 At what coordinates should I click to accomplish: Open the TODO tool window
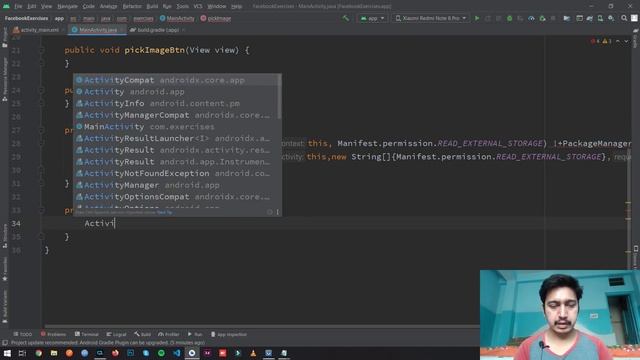[22, 334]
